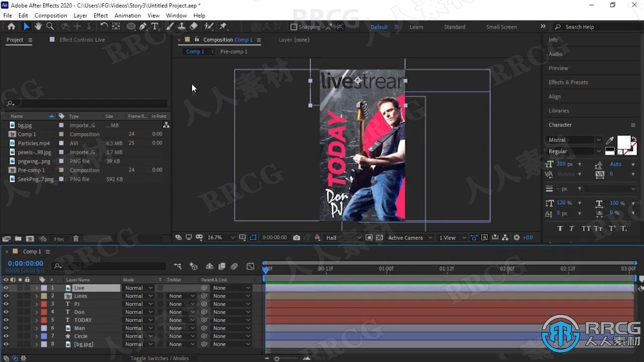
Task: Open the Half resolution dropdown
Action: 343,238
